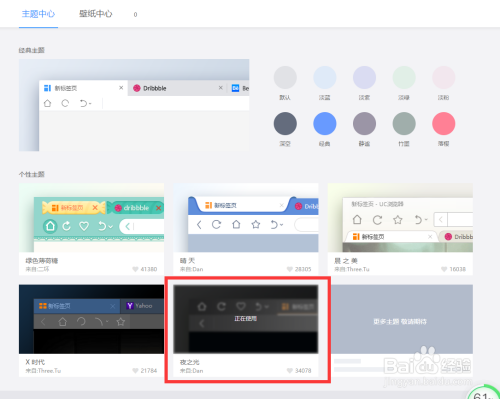500x399 pixels.
Task: Switch to the 主题中心 tab
Action: tap(38, 14)
